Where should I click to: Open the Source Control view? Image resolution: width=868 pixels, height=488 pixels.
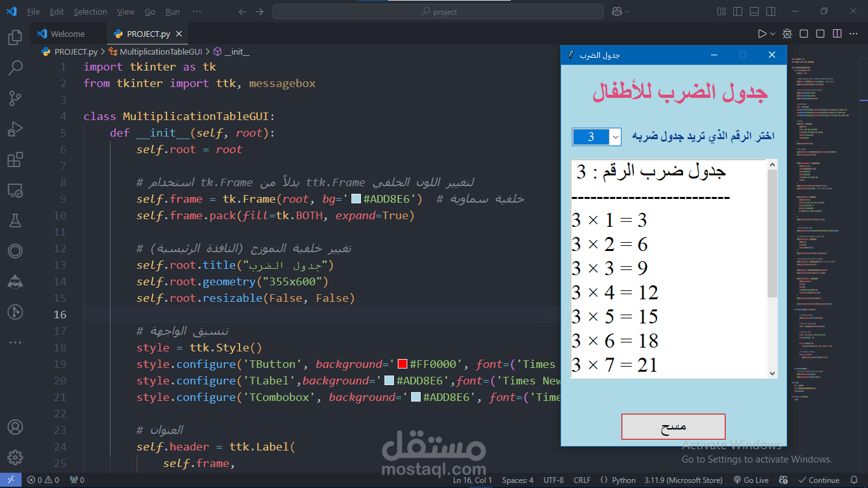click(15, 98)
